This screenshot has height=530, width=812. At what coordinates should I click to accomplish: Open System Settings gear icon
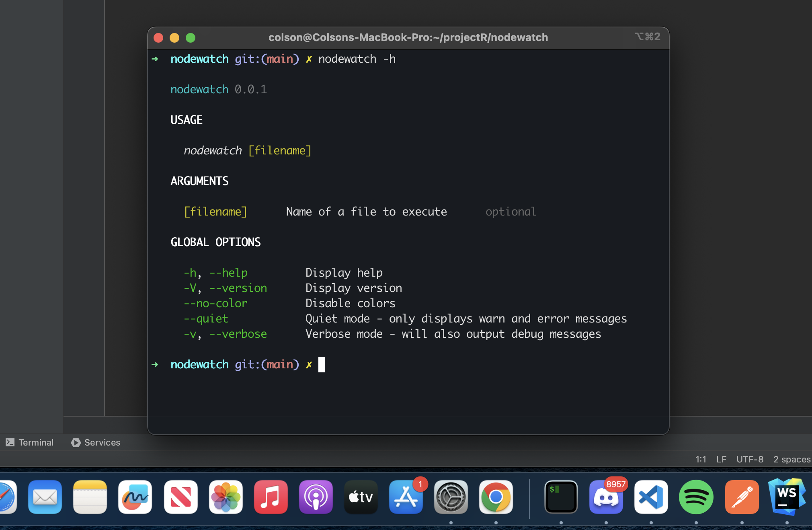pos(451,497)
